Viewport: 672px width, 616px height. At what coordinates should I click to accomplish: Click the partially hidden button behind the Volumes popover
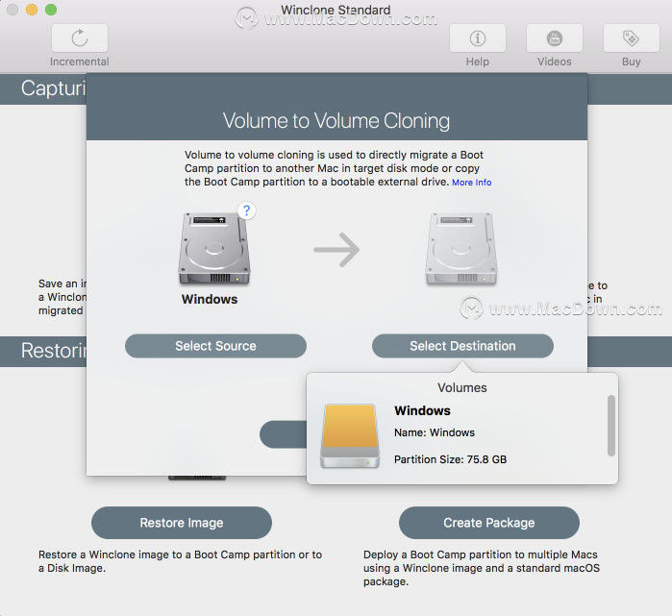tap(284, 434)
